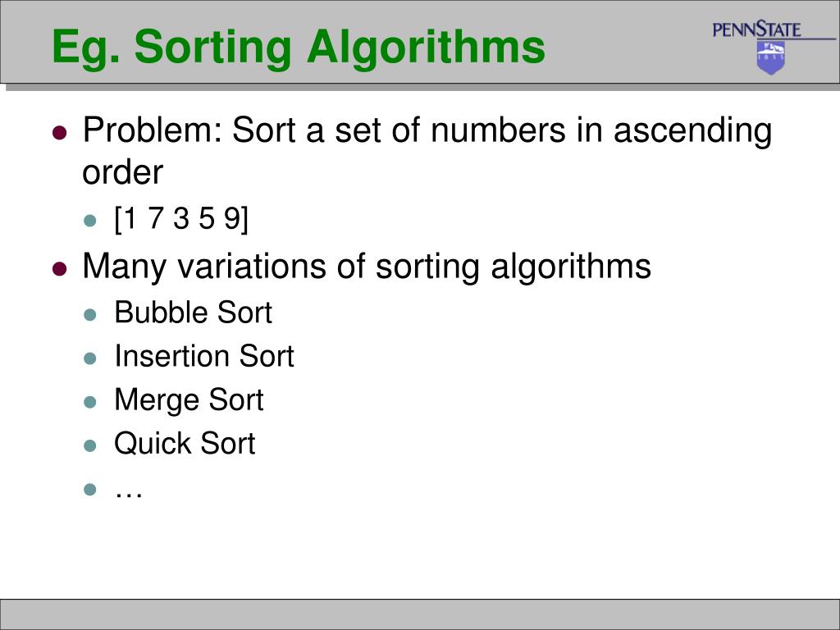Click the PENNSTATE wordmark text
Viewport: 840px width, 630px height.
[x=756, y=29]
